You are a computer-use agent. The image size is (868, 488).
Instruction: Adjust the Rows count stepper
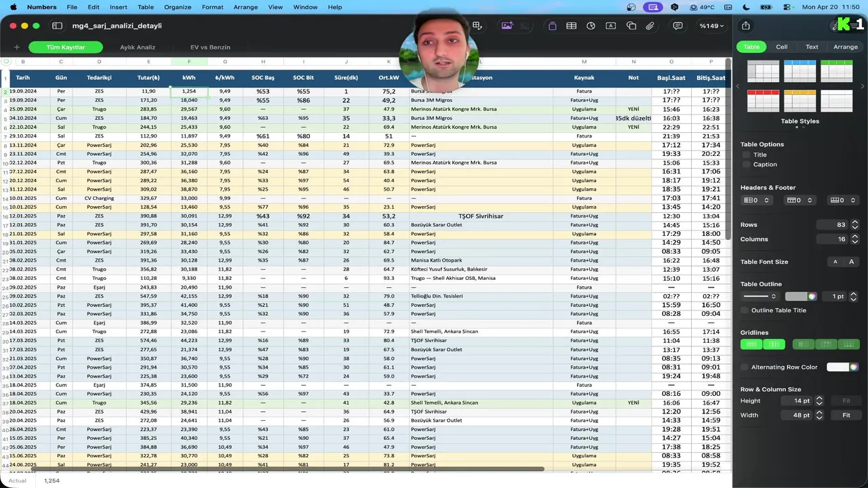point(854,224)
